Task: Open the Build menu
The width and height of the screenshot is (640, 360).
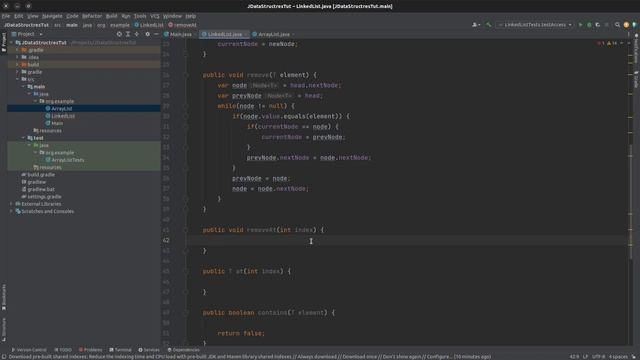Action: (x=111, y=16)
